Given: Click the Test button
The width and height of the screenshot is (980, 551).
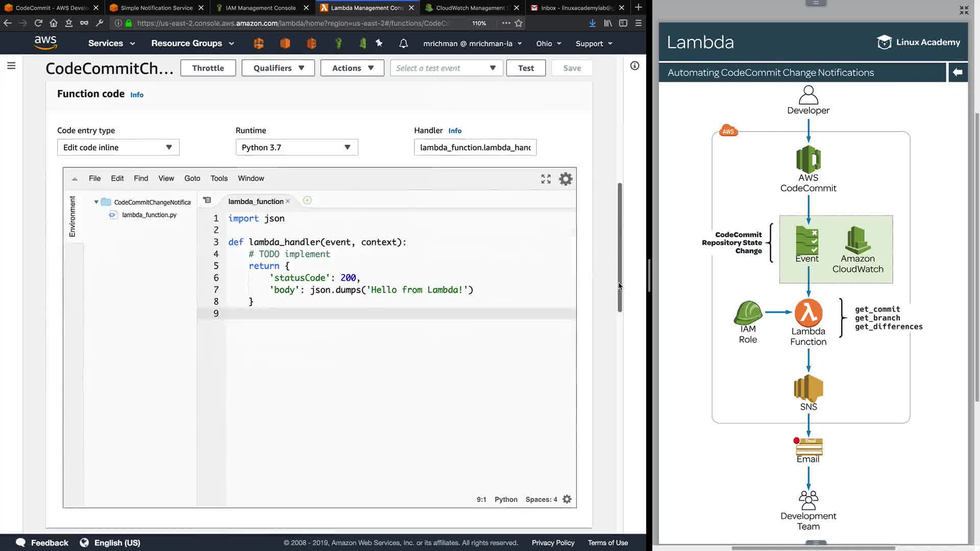Looking at the screenshot, I should point(525,68).
